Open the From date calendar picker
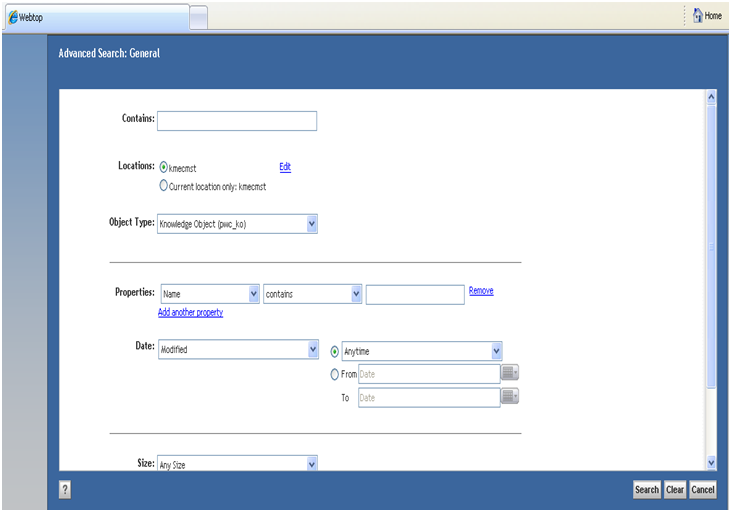The image size is (733, 512). 510,373
